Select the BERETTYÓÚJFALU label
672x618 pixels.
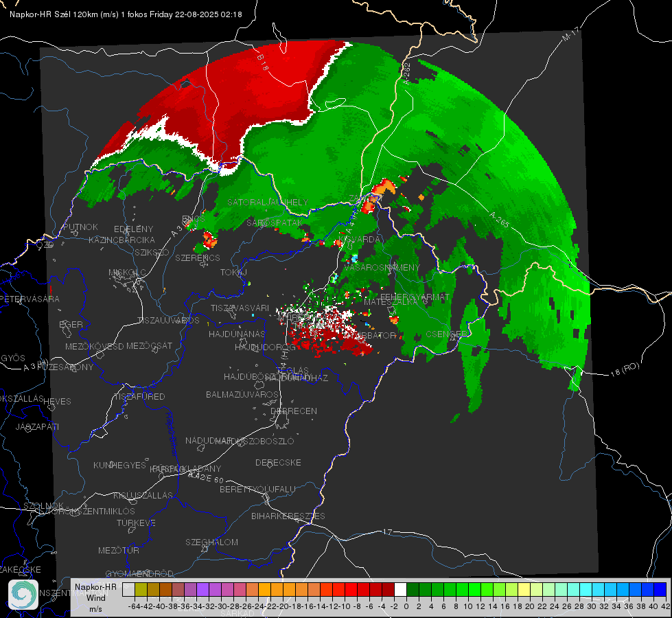pyautogui.click(x=257, y=490)
